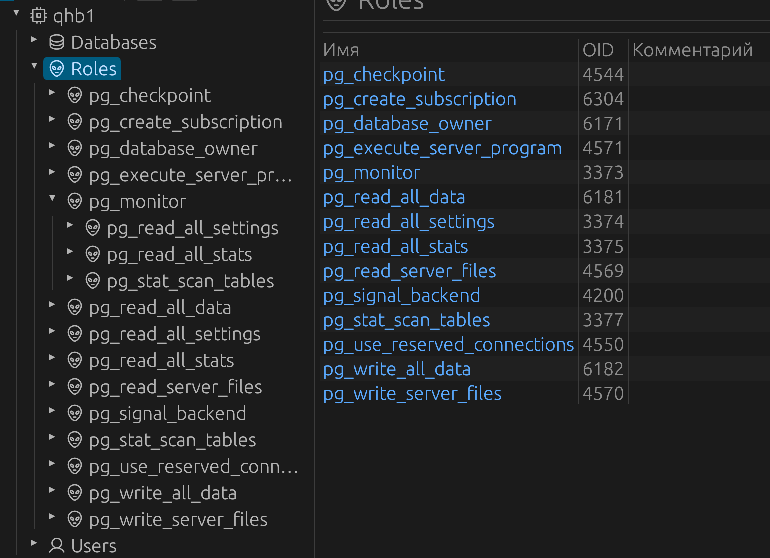770x558 pixels.
Task: Click the pg_write_server_files role icon in tree
Action: (75, 520)
